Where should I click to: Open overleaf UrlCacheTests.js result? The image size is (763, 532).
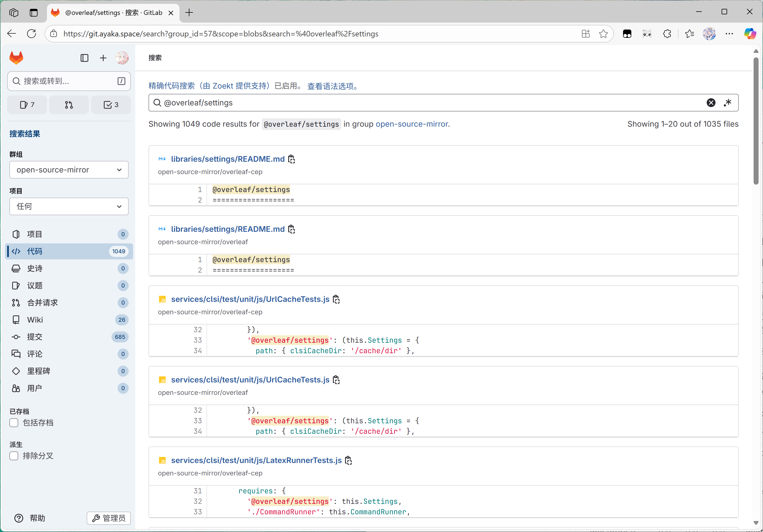pos(250,380)
